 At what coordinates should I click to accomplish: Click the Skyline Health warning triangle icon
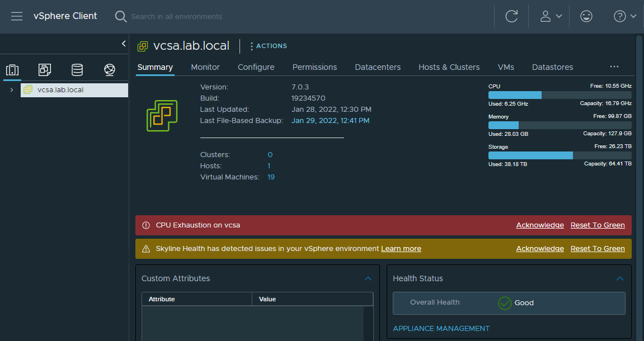[146, 249]
